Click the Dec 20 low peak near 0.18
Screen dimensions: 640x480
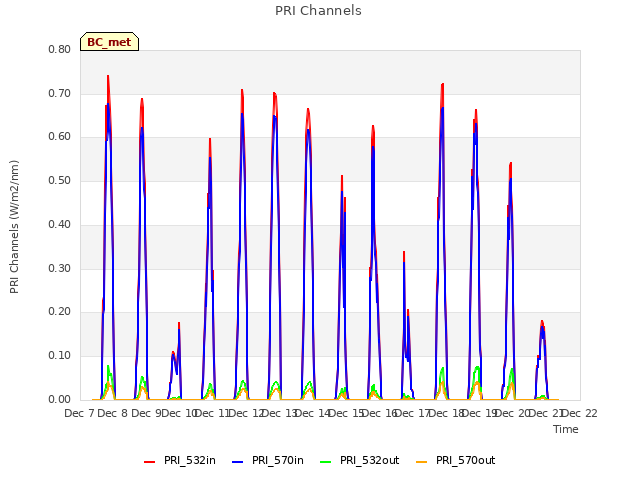tap(542, 321)
